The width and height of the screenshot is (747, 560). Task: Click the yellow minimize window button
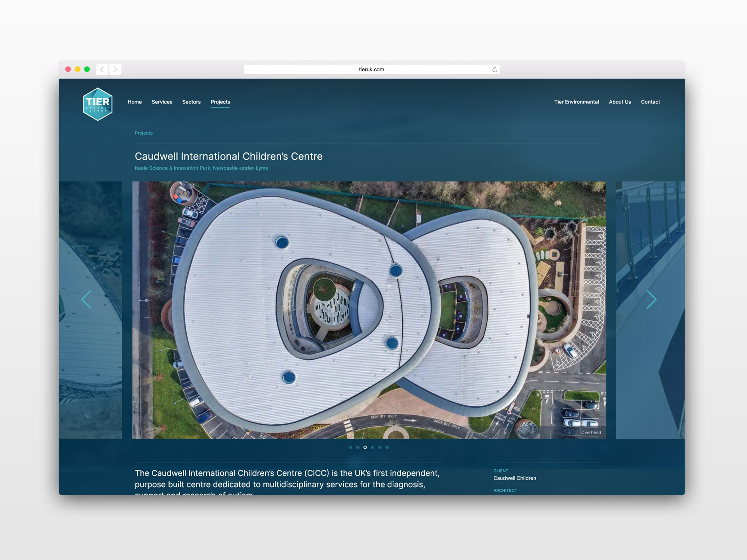(77, 69)
